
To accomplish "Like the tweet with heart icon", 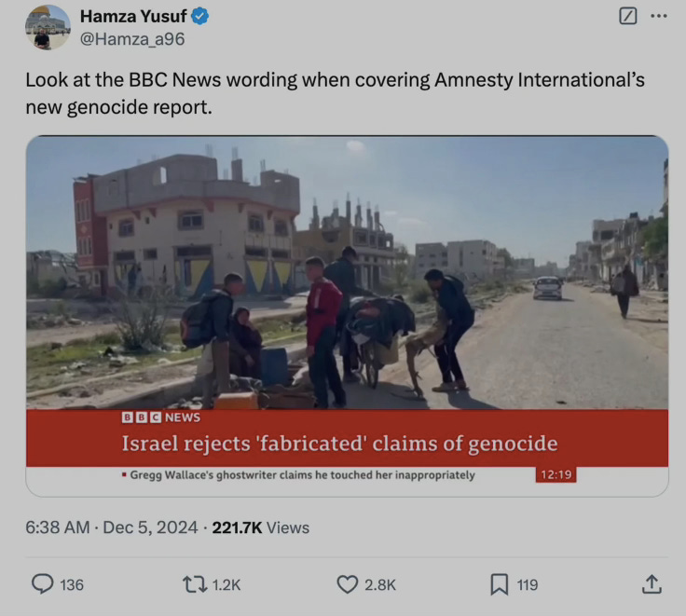I will click(348, 584).
